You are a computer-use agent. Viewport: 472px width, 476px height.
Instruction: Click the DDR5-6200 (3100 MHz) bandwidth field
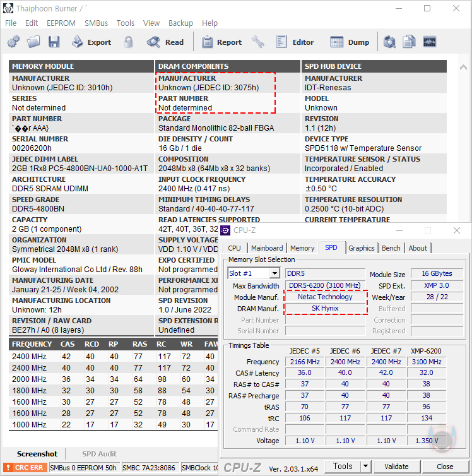coord(325,285)
